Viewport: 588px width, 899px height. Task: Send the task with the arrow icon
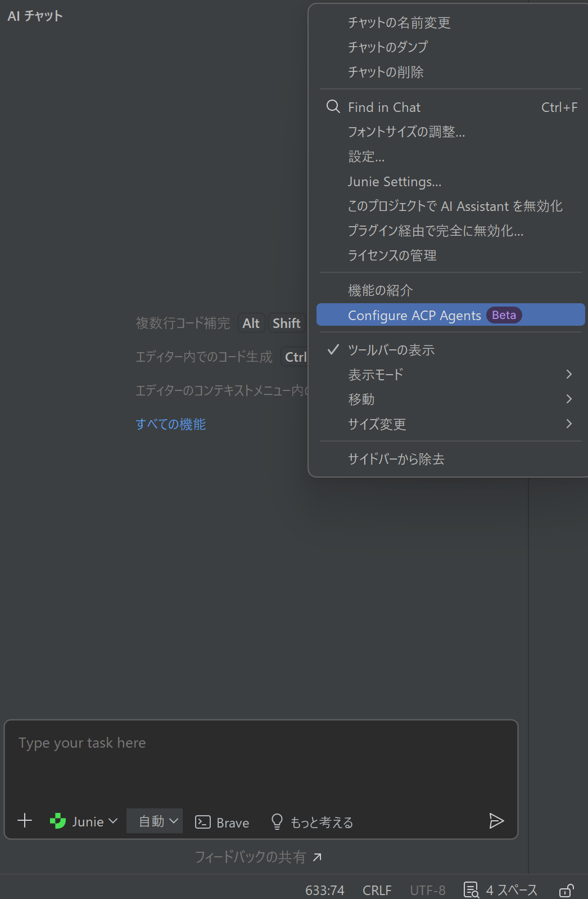tap(496, 821)
